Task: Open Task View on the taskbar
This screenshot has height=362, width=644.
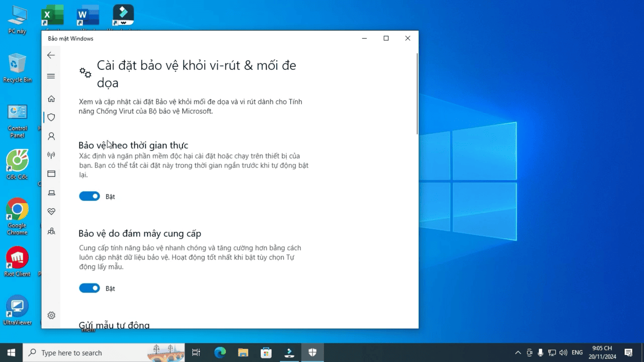Action: (196, 352)
